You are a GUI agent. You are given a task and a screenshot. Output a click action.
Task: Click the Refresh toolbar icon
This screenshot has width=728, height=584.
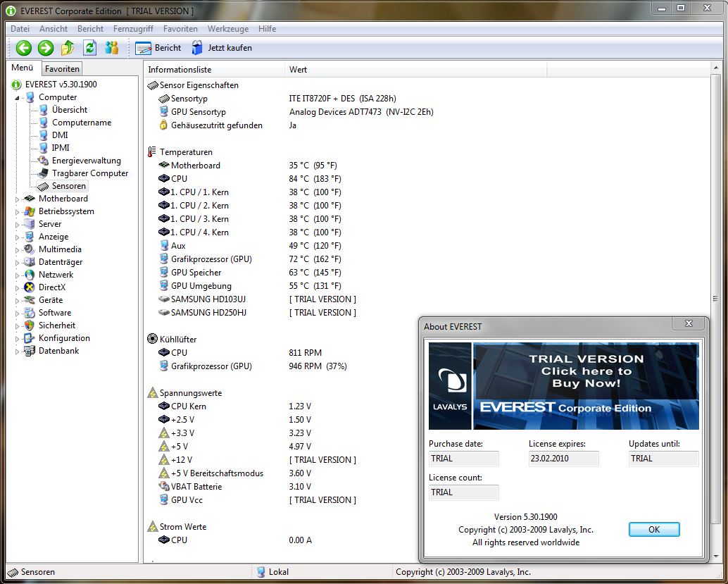coord(89,47)
